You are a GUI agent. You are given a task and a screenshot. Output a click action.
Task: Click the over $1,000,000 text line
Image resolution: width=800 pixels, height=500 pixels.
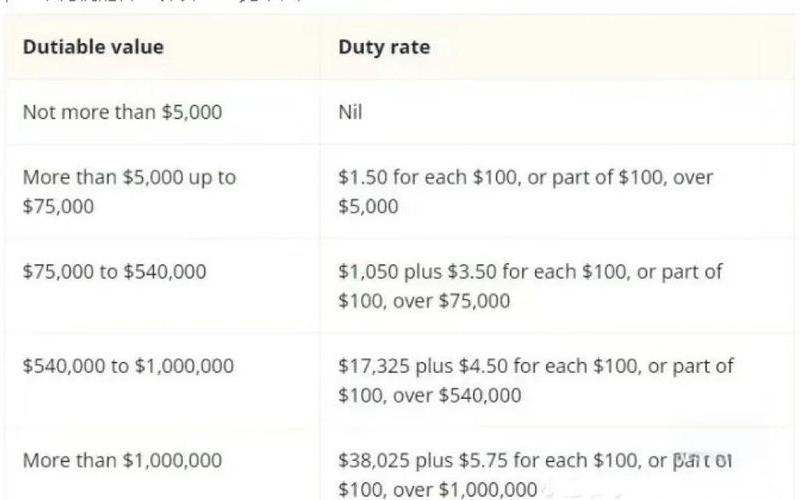tap(438, 490)
